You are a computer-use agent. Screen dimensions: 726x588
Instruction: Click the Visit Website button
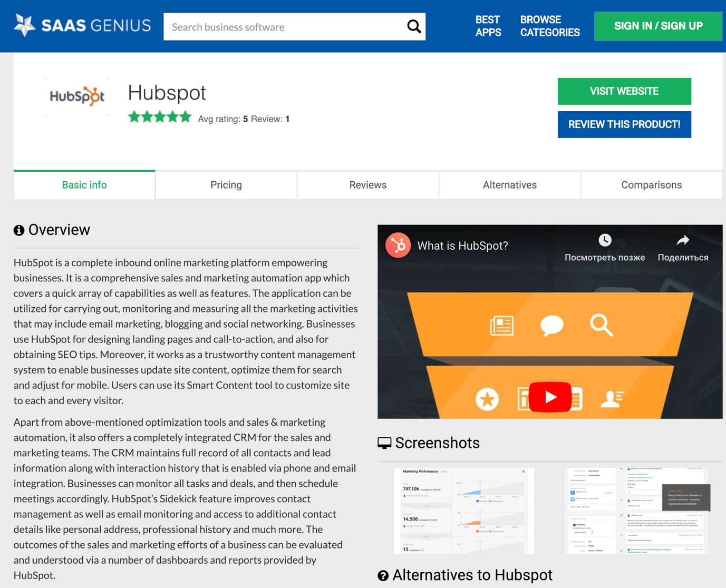pyautogui.click(x=624, y=91)
